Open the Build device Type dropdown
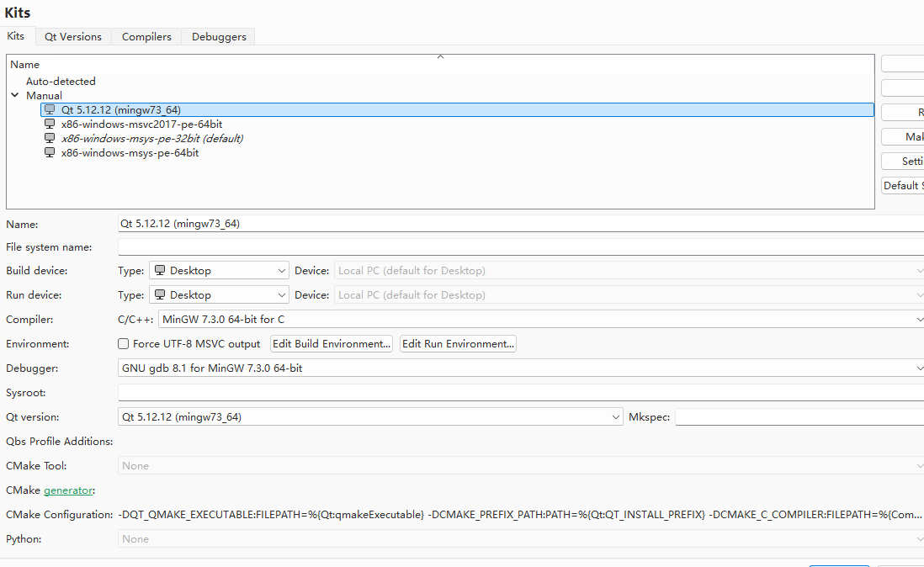 pos(219,271)
